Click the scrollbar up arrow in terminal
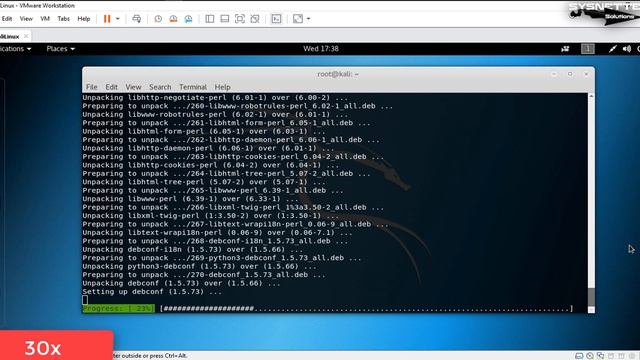640x360 pixels. tap(591, 96)
